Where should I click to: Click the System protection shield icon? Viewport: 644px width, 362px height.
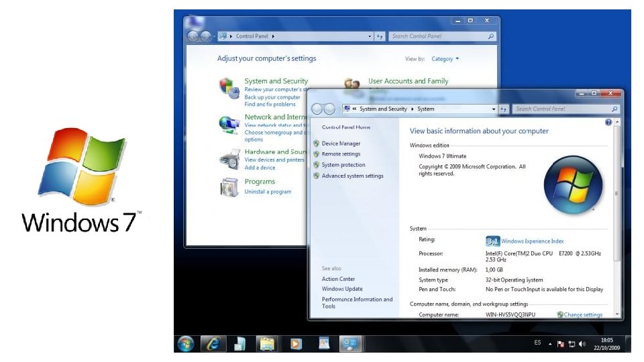click(316, 165)
